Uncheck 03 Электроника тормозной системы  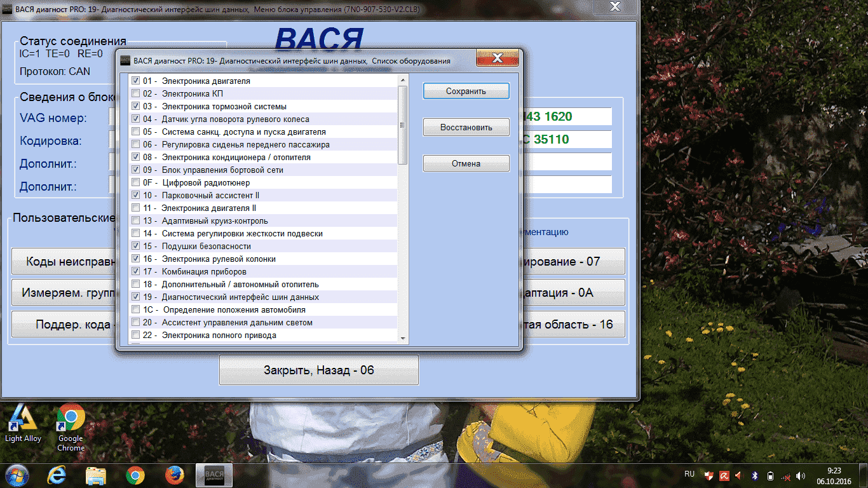135,106
